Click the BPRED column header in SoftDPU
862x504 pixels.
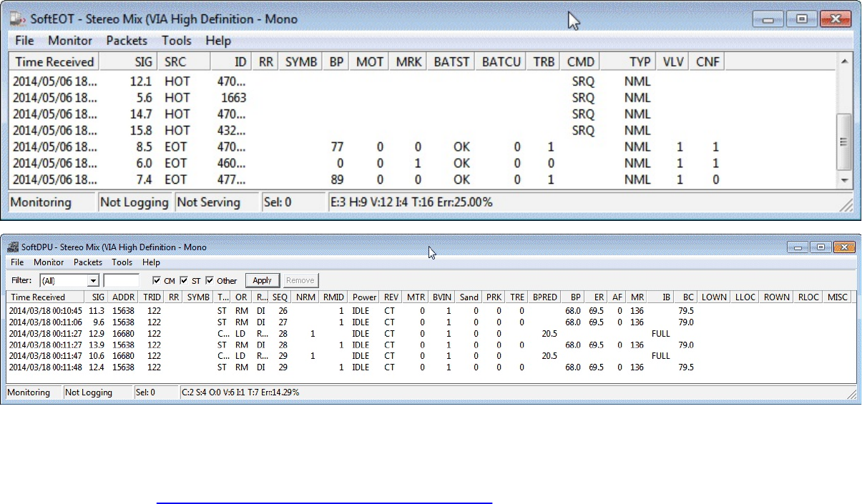click(545, 297)
